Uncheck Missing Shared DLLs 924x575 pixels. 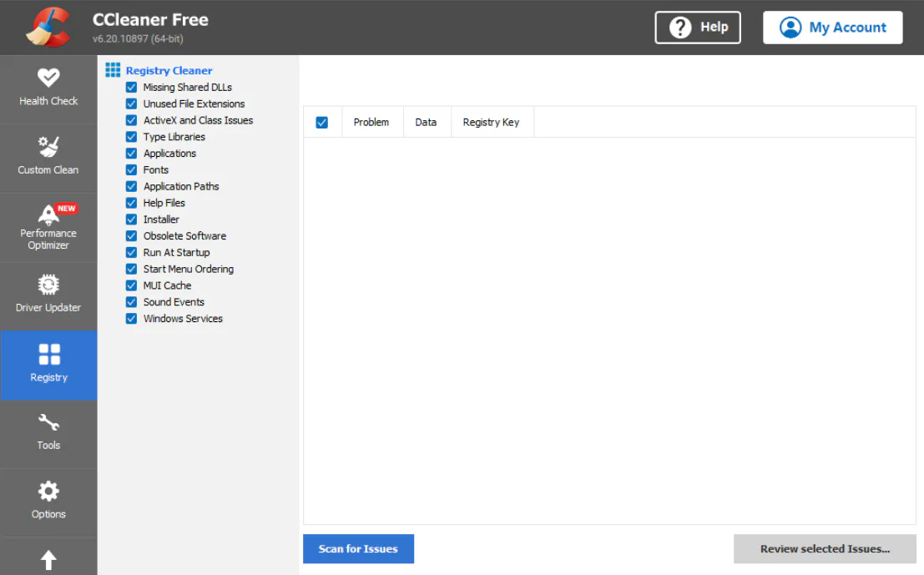(x=131, y=87)
